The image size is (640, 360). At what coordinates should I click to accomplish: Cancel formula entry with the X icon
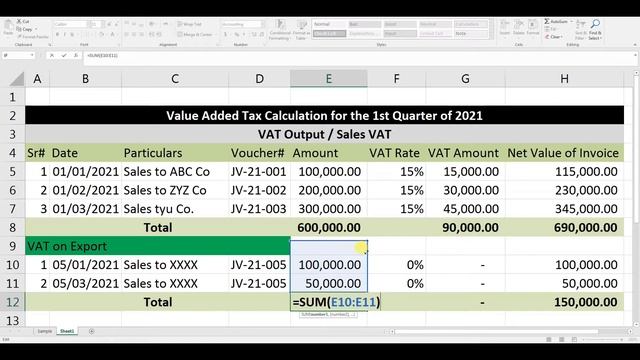(x=52, y=55)
